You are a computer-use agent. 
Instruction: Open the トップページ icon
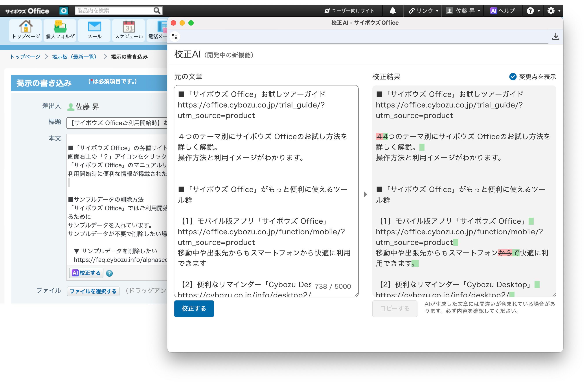[26, 30]
